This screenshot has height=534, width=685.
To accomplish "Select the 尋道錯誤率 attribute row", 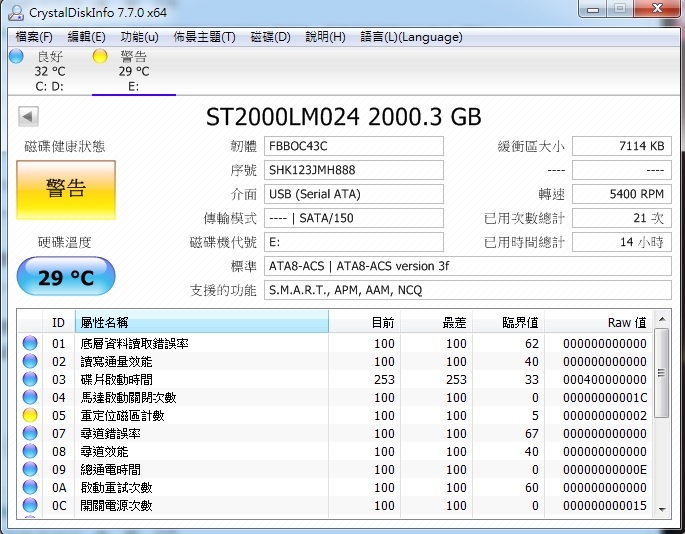I will tap(335, 433).
